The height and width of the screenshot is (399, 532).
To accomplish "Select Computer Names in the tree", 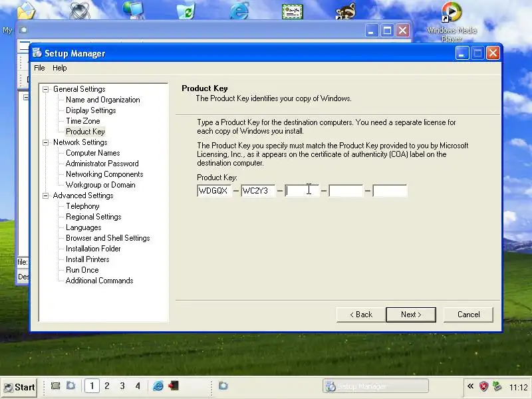I will click(x=93, y=153).
